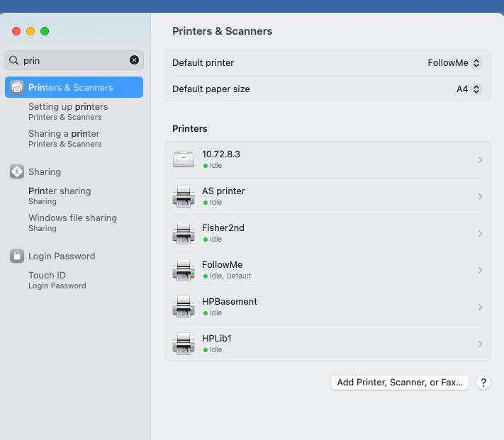Screen dimensions: 504x440
Task: Click the 10.72.8.3 printer icon
Action: (x=184, y=159)
